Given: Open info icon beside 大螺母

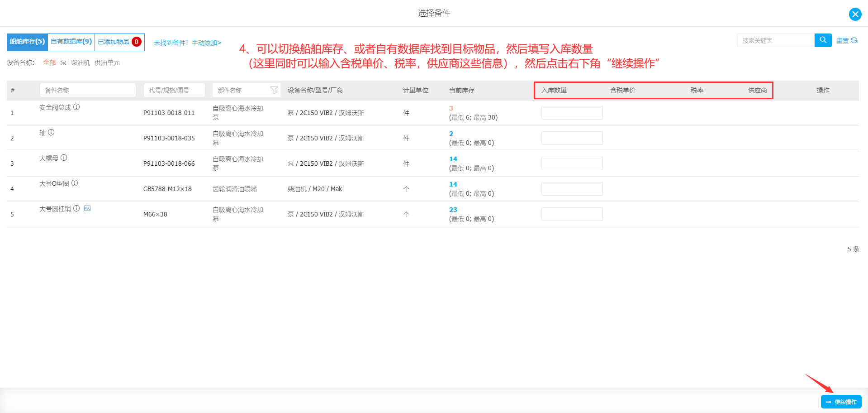Looking at the screenshot, I should pyautogui.click(x=64, y=158).
